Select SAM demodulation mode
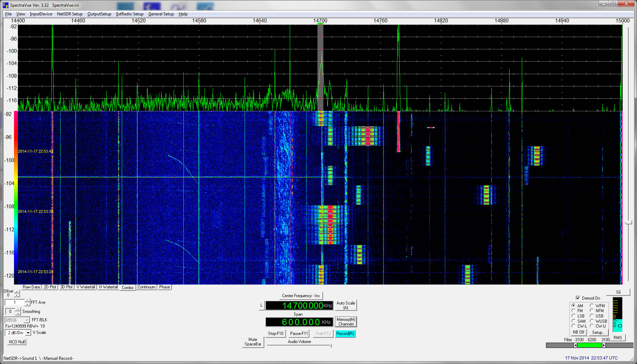 click(574, 321)
